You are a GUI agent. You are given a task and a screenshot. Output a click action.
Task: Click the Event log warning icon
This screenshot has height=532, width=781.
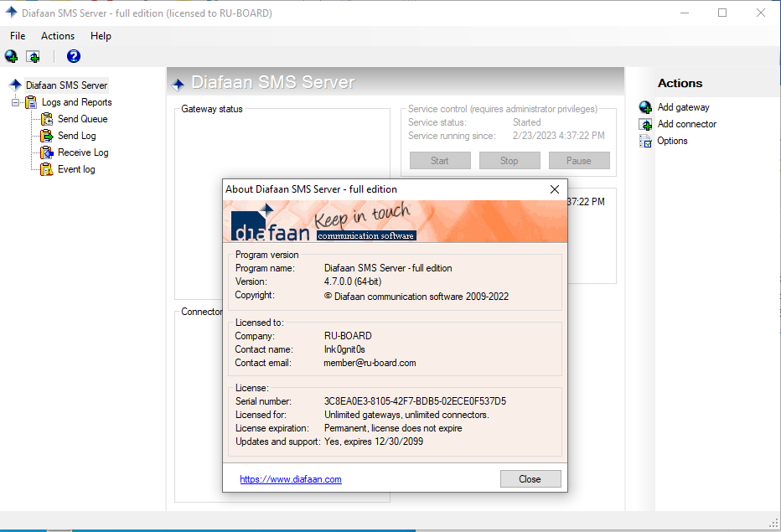pos(47,169)
